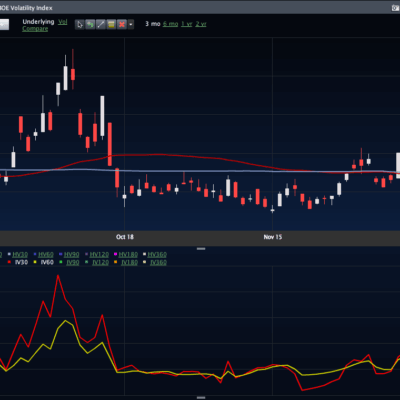Open the drawing tools dropdown arrow
The width and height of the screenshot is (400, 400).
(x=131, y=24)
